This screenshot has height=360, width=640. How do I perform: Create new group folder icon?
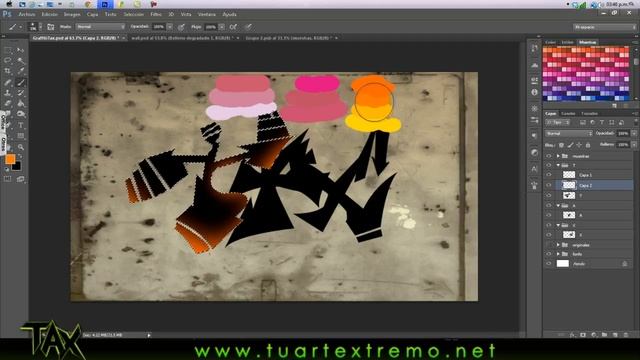(x=604, y=335)
